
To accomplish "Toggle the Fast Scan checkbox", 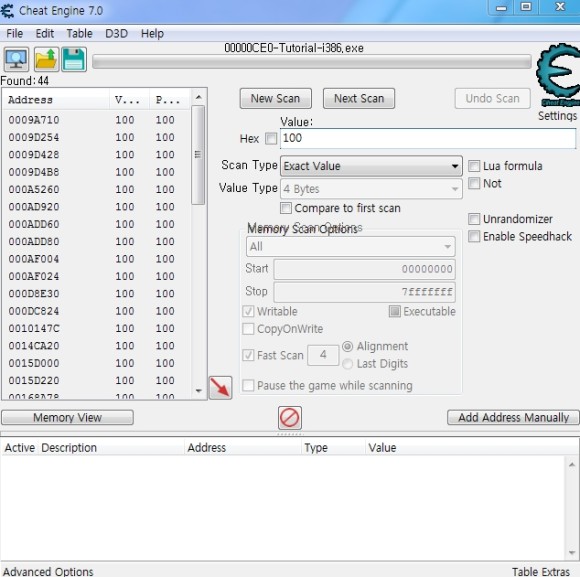I will (248, 355).
